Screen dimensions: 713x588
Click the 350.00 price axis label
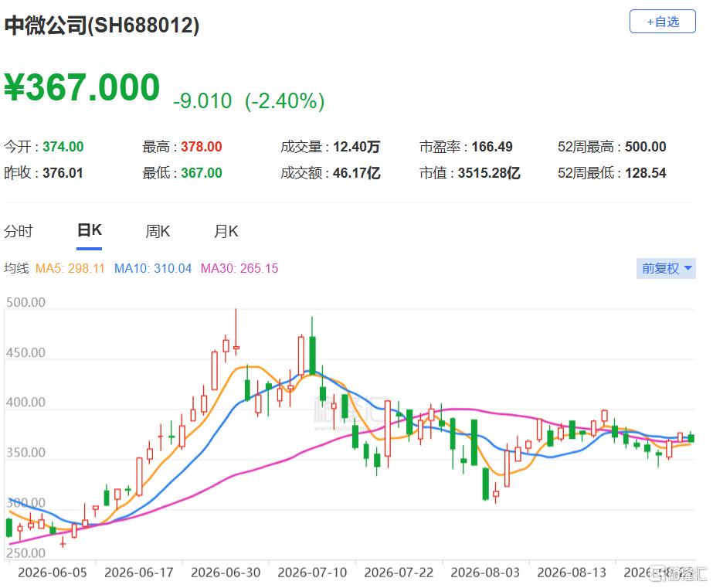tap(26, 453)
